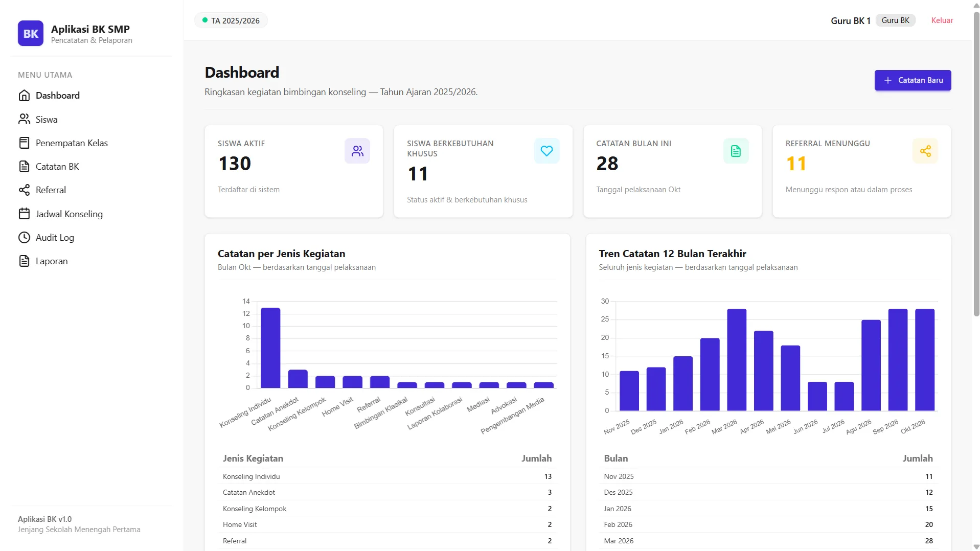Screen dimensions: 980x551
Task: Open the Siswa menu item
Action: [92, 119]
